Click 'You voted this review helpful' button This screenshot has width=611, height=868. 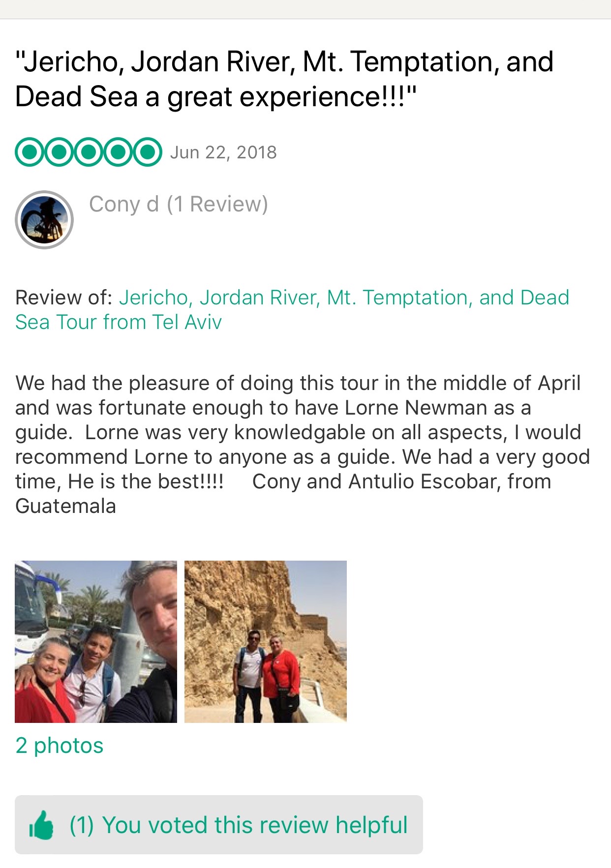coord(219,825)
